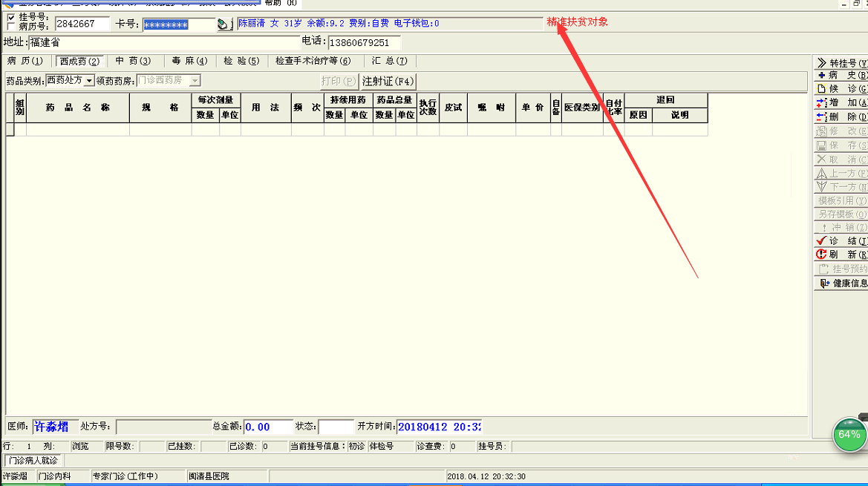The width and height of the screenshot is (868, 486).
Task: Click the empty 处方号 field
Action: [164, 427]
